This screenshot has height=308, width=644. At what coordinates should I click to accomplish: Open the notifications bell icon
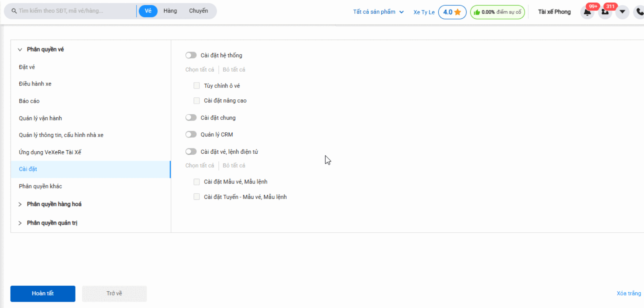pos(587,13)
